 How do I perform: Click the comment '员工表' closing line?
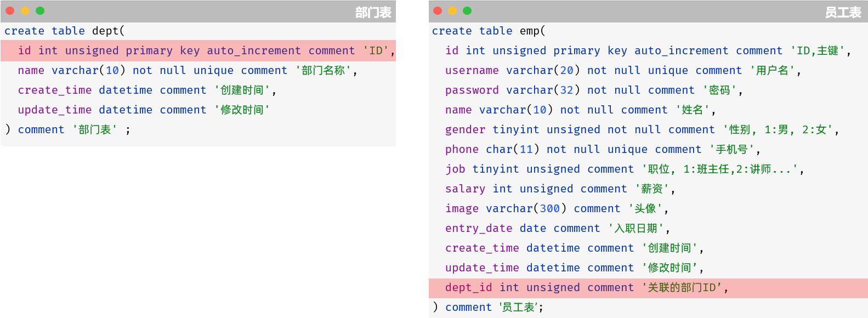[487, 308]
